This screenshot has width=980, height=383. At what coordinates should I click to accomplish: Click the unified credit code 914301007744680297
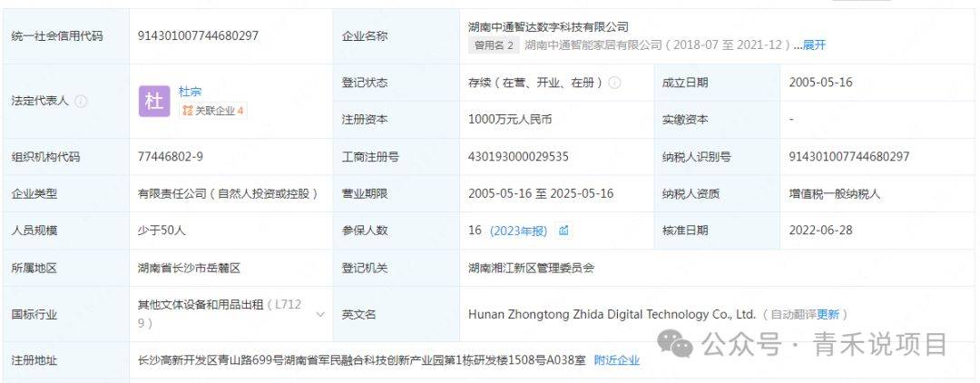point(198,35)
